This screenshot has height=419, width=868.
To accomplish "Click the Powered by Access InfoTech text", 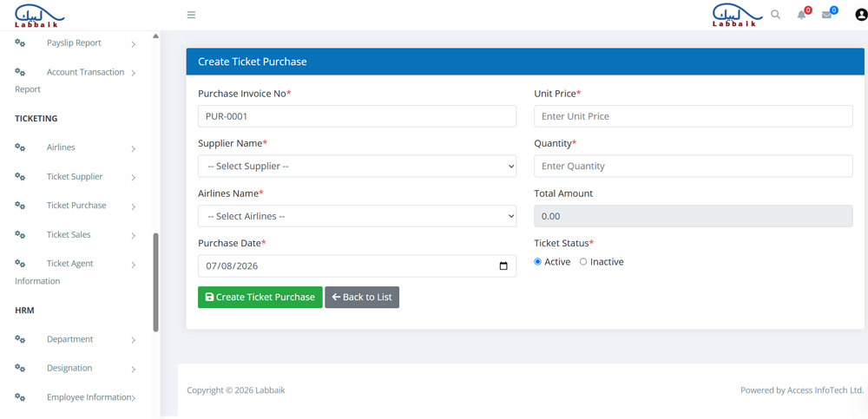I will (802, 390).
